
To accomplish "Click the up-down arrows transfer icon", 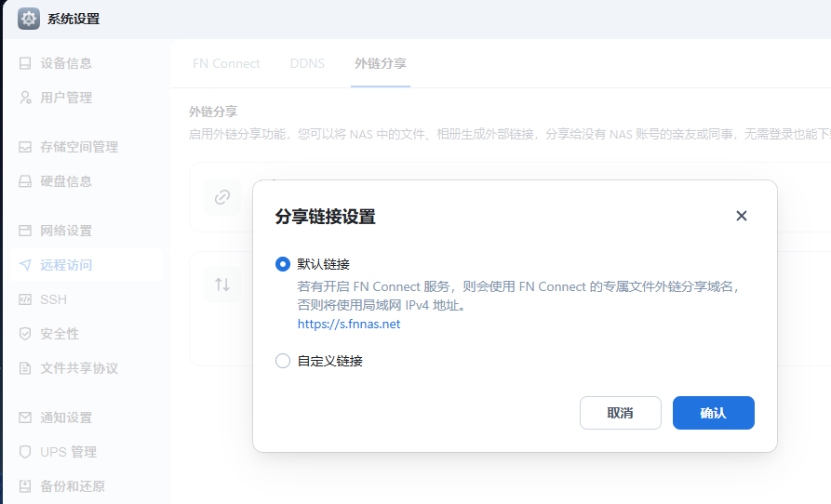I will [x=222, y=285].
